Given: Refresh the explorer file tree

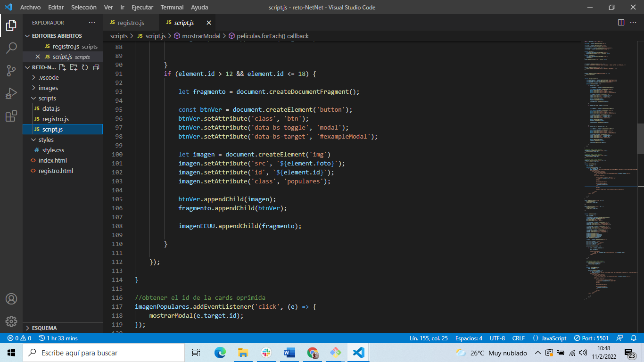Looking at the screenshot, I should pos(85,67).
